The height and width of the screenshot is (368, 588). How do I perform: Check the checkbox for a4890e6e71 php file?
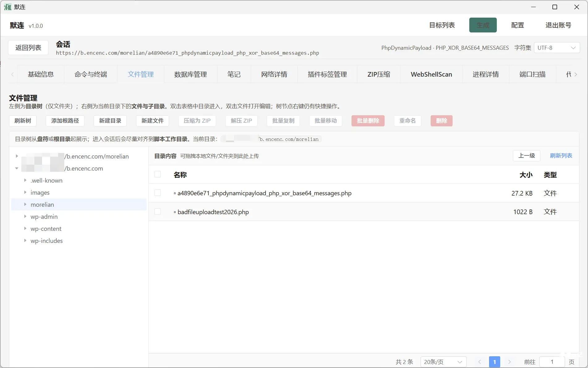(x=158, y=193)
